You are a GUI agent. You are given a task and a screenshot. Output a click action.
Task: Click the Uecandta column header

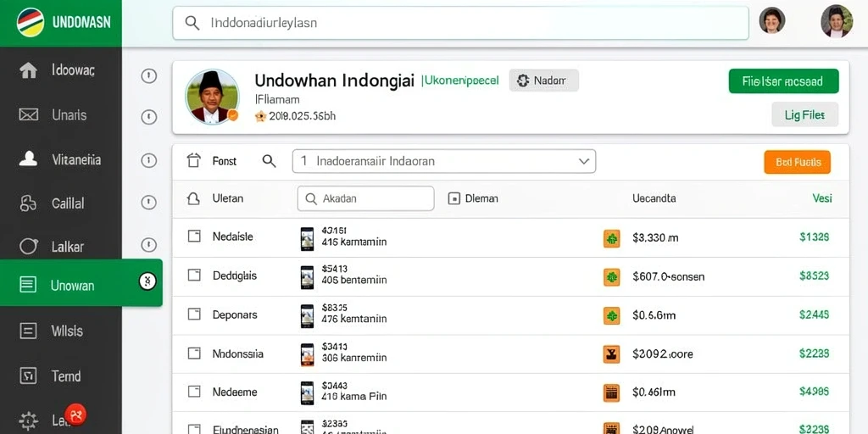click(x=654, y=198)
